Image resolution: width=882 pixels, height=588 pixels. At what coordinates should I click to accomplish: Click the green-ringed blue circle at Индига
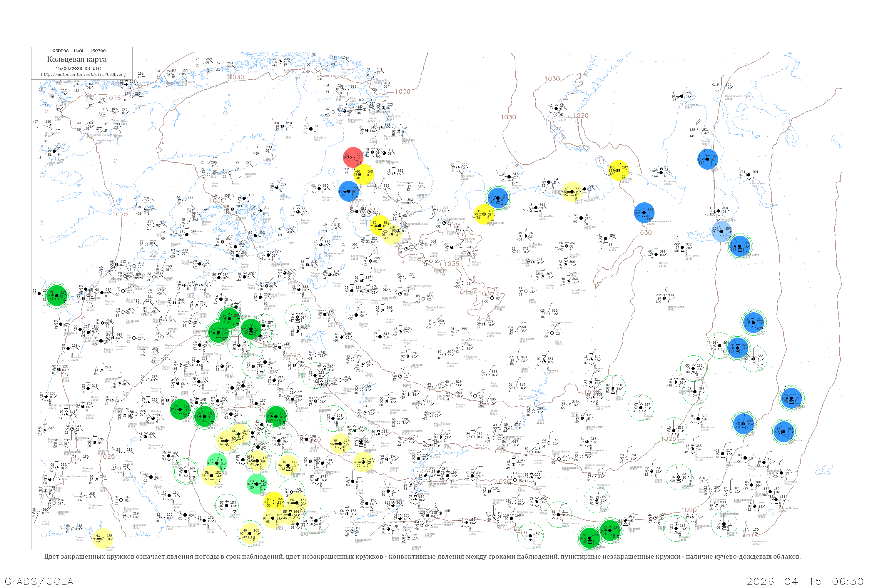point(498,198)
